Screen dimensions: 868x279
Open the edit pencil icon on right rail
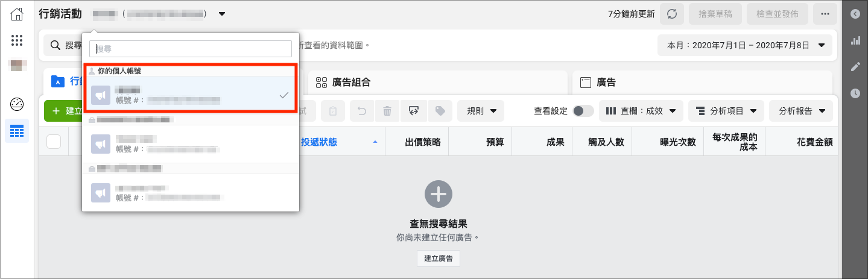click(x=855, y=67)
